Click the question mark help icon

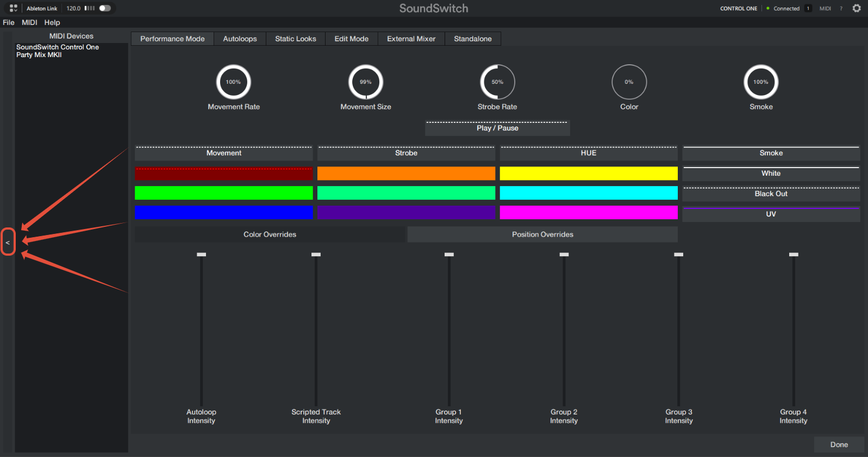tap(841, 9)
